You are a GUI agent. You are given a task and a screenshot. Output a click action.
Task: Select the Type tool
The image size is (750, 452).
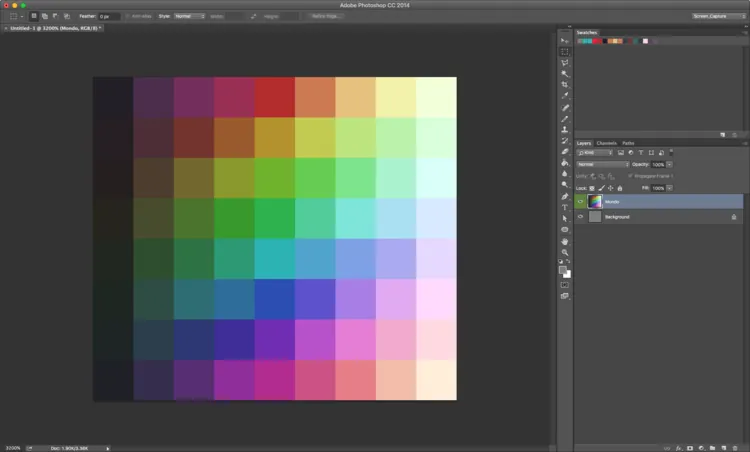point(565,208)
